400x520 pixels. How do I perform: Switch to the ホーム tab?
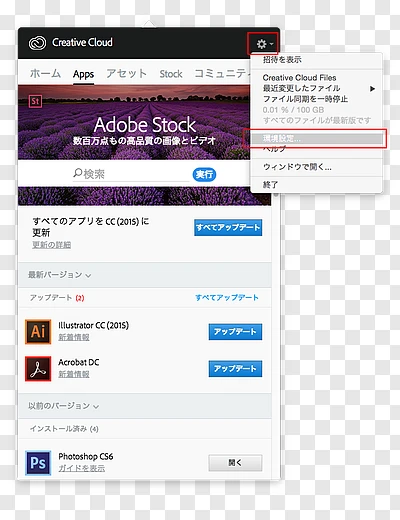coord(45,74)
